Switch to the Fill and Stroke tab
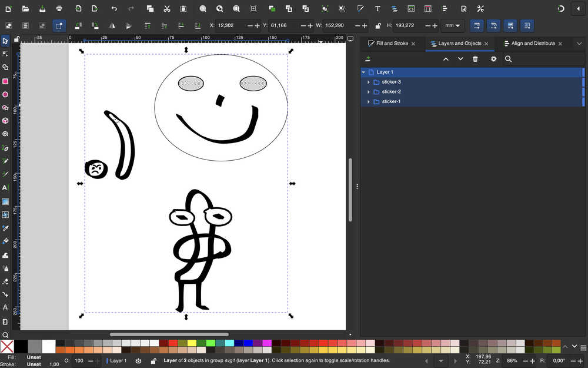The image size is (588, 368). pos(392,44)
